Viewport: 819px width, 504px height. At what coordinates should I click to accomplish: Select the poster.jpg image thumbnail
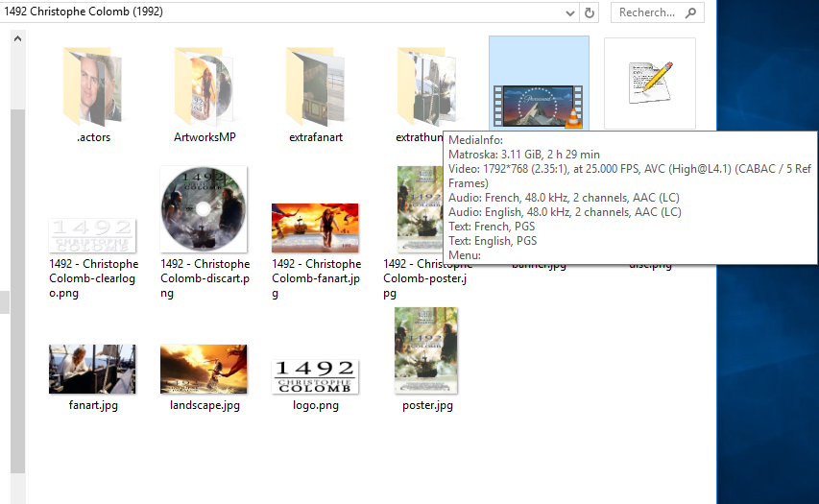pyautogui.click(x=426, y=350)
